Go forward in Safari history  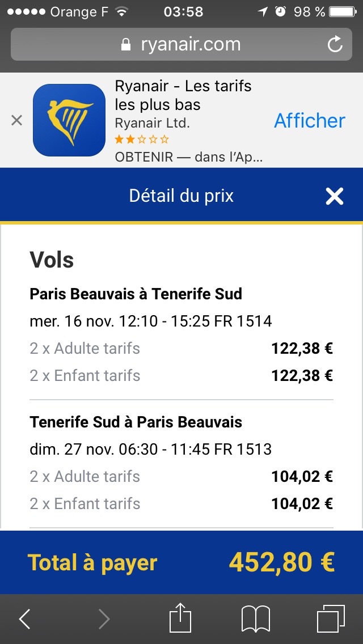coord(104,619)
